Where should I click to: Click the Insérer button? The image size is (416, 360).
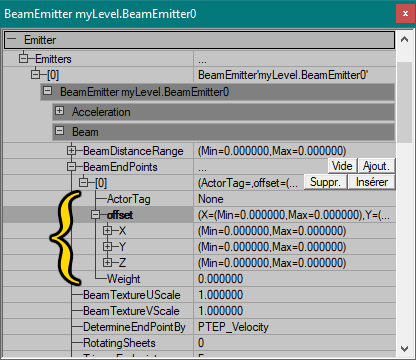coord(371,182)
